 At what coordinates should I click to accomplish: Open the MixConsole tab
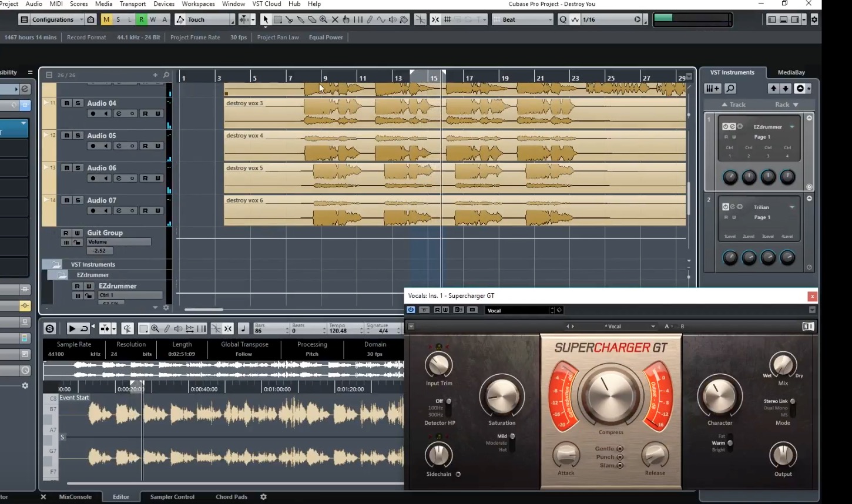click(75, 497)
